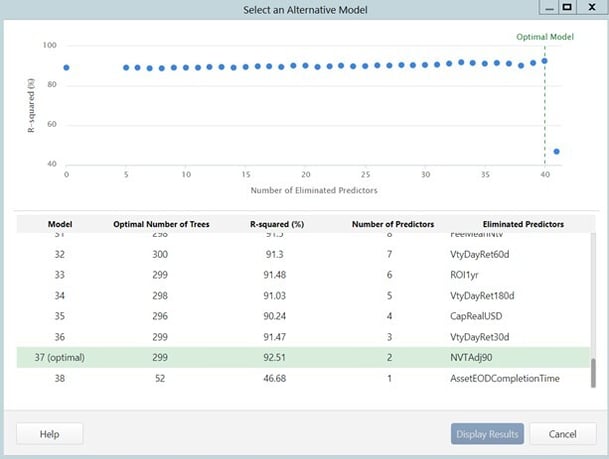Click the Model column header
The image size is (609, 459).
(x=60, y=224)
